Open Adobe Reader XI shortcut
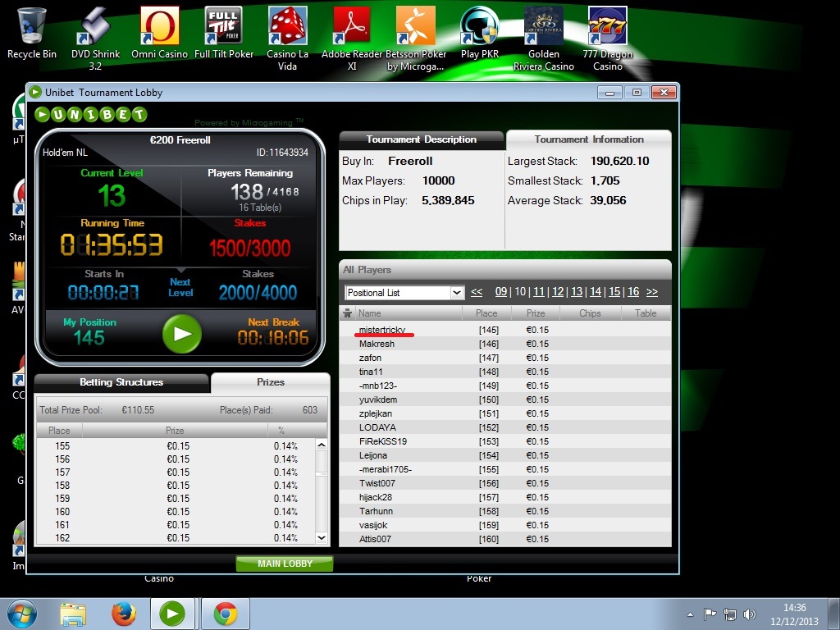This screenshot has height=630, width=840. (x=351, y=39)
